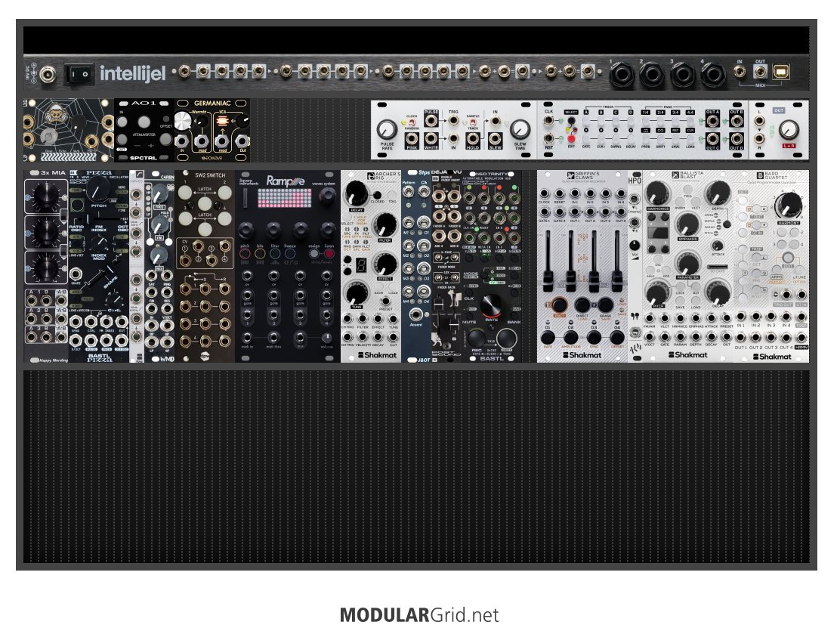The width and height of the screenshot is (840, 631).
Task: Adjust Archer's Rig FILTER knob
Action: coord(384,224)
